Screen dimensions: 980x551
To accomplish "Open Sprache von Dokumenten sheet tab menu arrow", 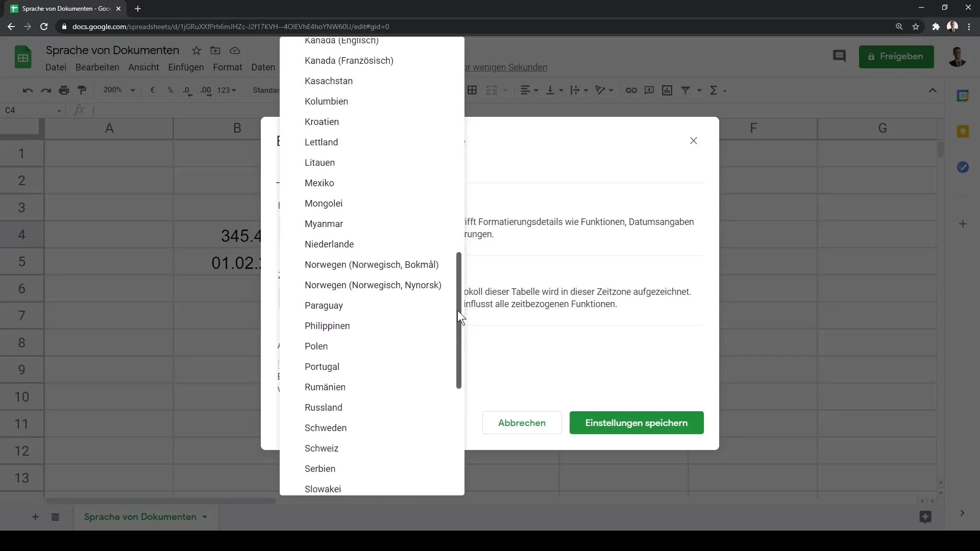I will coord(205,517).
